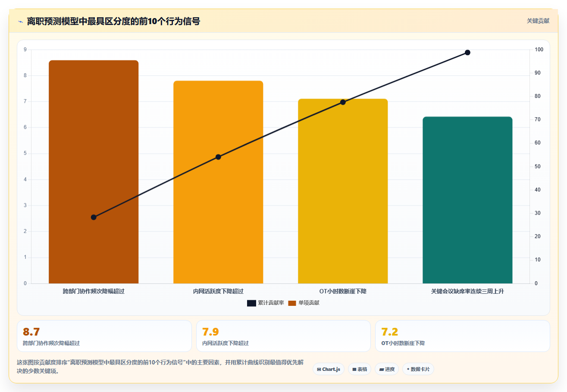Click the description paragraph starting 这张图按贡献度排序
Image resolution: width=567 pixels, height=392 pixels.
160,367
